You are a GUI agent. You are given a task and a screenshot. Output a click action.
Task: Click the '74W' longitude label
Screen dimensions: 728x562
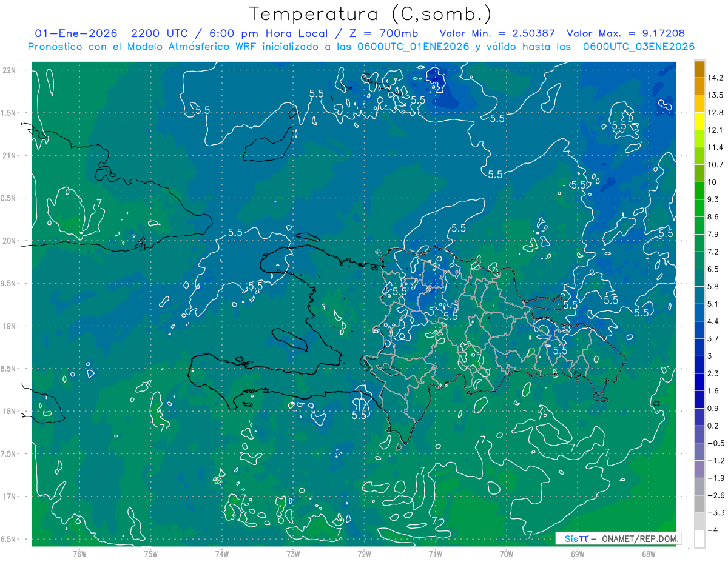[222, 554]
